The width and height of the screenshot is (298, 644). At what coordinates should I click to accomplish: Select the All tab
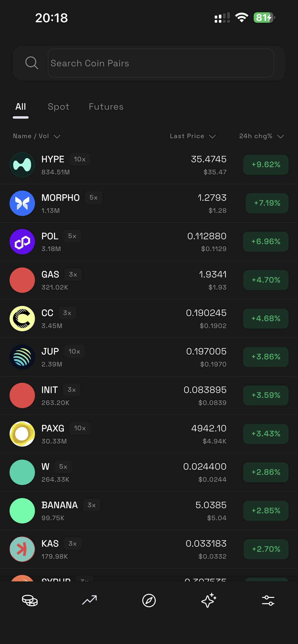[20, 107]
